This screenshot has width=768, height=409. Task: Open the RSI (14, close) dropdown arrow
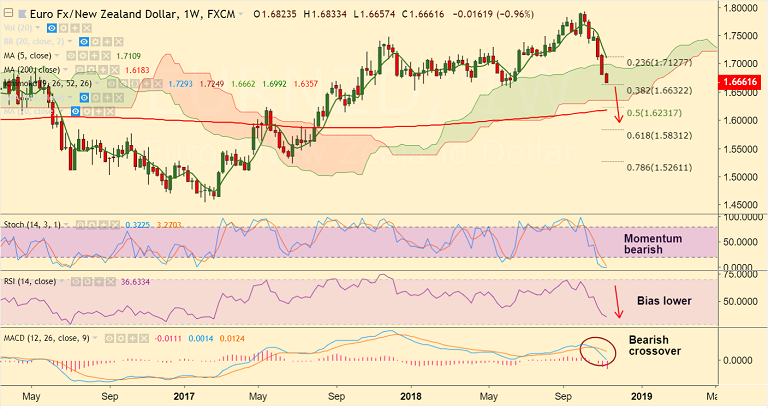point(62,281)
